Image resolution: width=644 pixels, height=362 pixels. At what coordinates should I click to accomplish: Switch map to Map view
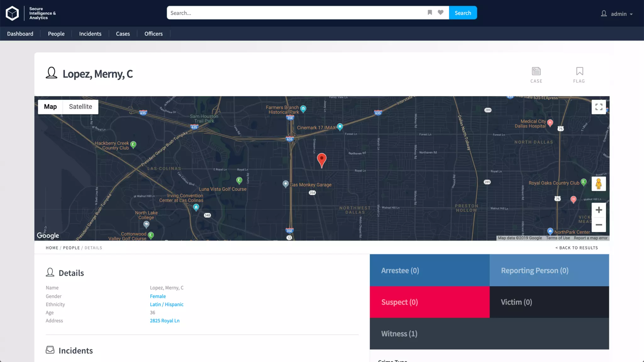[x=50, y=107]
